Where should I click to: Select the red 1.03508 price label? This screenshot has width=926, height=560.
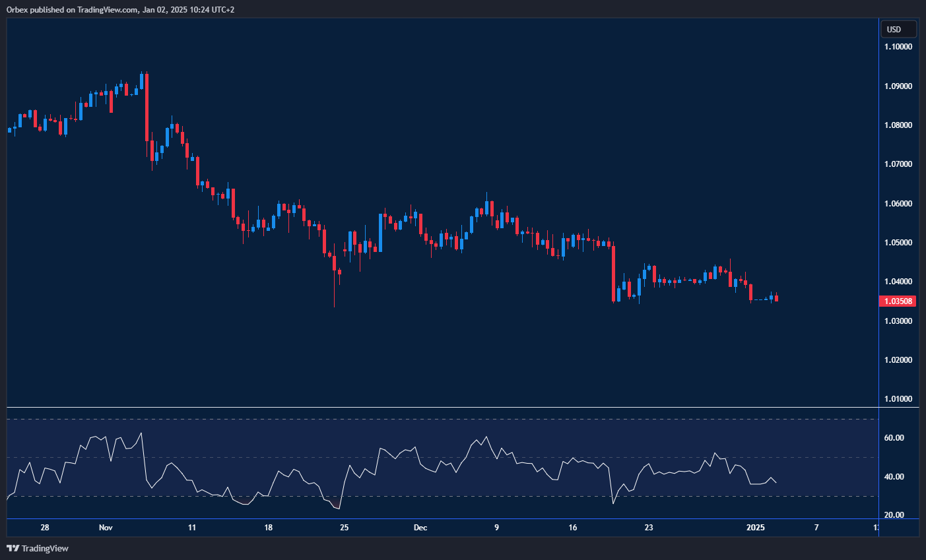tap(898, 301)
